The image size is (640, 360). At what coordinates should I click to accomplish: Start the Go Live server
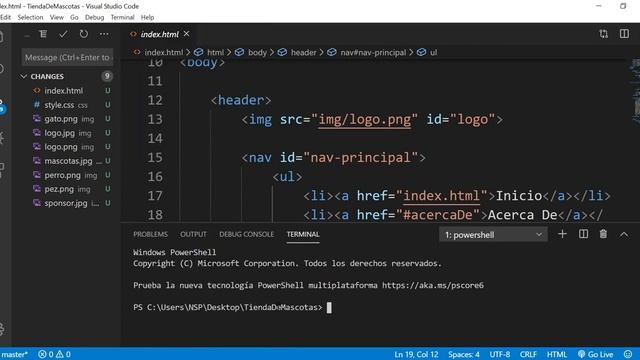[596, 354]
